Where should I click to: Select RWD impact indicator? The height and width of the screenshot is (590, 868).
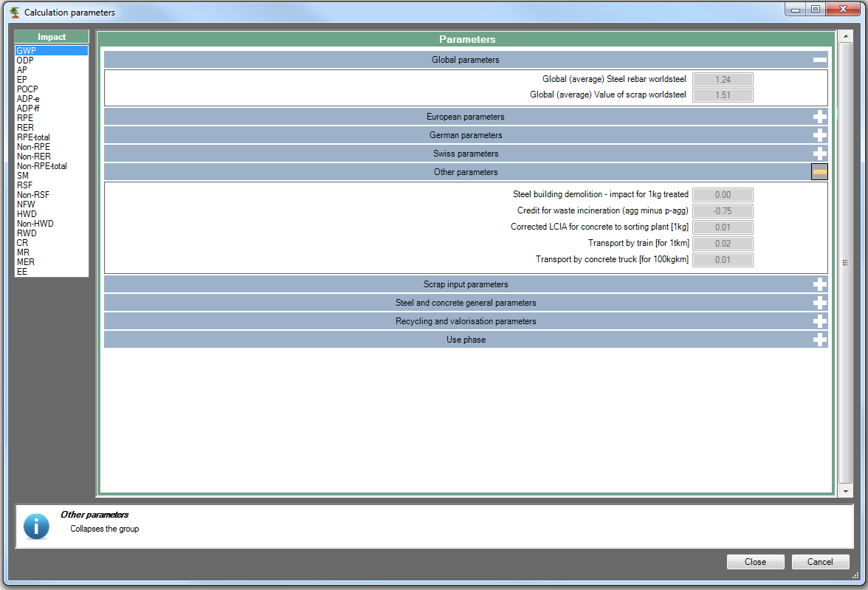(x=52, y=233)
